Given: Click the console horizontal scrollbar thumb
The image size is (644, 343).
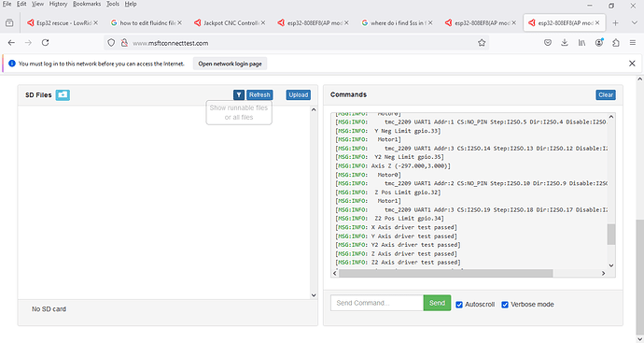Looking at the screenshot, I should click(445, 273).
